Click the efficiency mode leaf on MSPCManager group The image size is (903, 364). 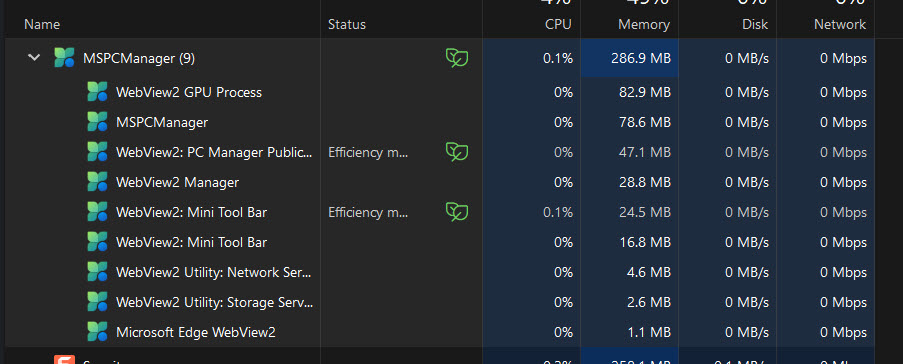click(457, 58)
